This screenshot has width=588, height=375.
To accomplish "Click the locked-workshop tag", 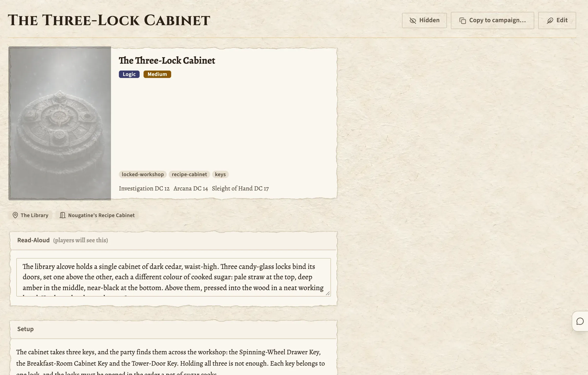I will click(143, 174).
